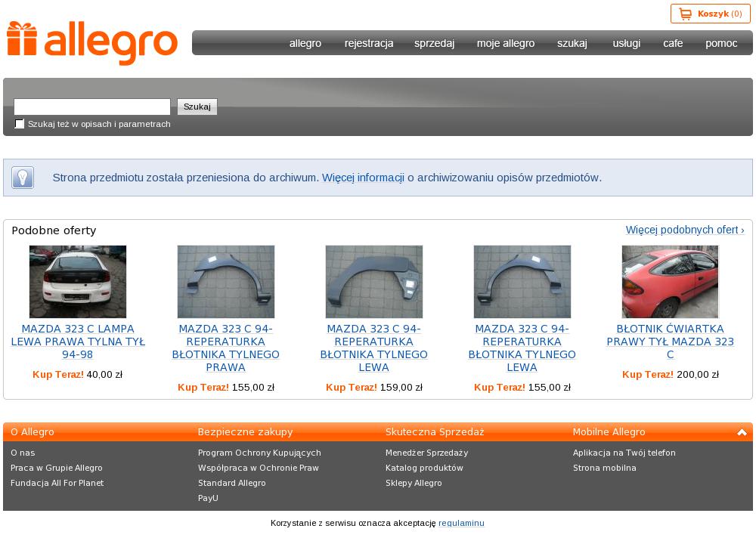The image size is (756, 538).
Task: Open the sprzedaj menu item
Action: click(x=434, y=43)
